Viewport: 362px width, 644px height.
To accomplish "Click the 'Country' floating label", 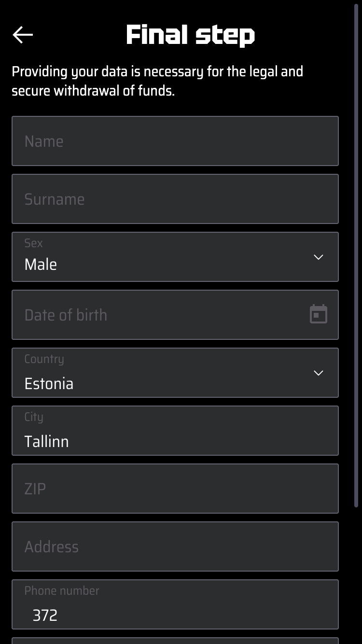I will 44,359.
